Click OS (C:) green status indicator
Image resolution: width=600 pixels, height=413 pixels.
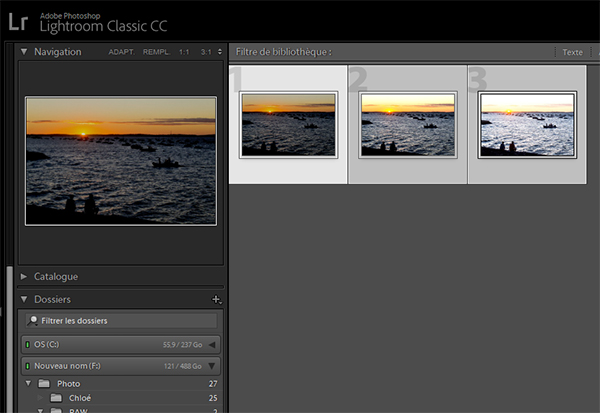pos(28,344)
